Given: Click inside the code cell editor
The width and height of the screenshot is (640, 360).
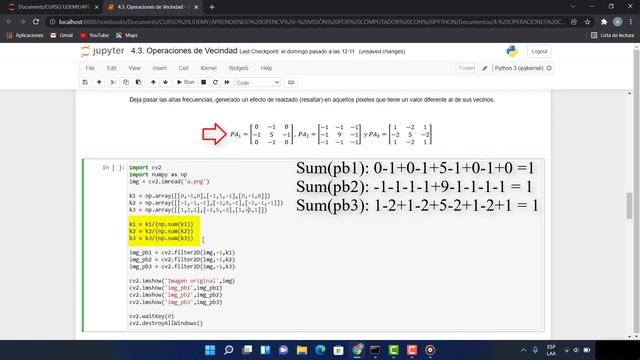Looking at the screenshot, I should click(x=335, y=245).
